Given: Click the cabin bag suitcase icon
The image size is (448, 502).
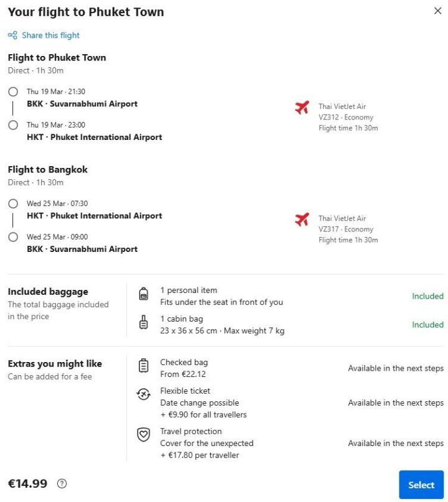Looking at the screenshot, I should point(144,323).
